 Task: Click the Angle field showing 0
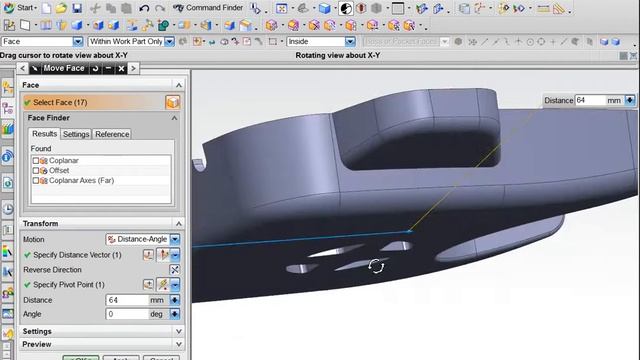pos(127,314)
